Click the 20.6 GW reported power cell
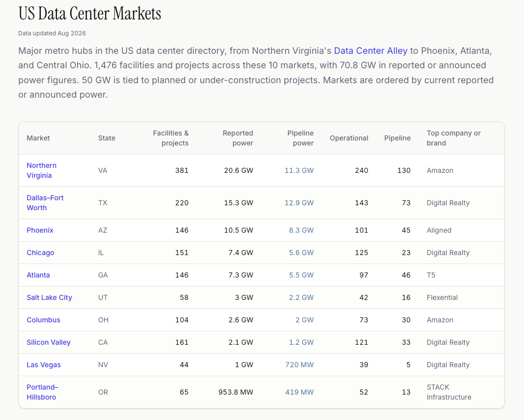524x420 pixels. point(239,170)
